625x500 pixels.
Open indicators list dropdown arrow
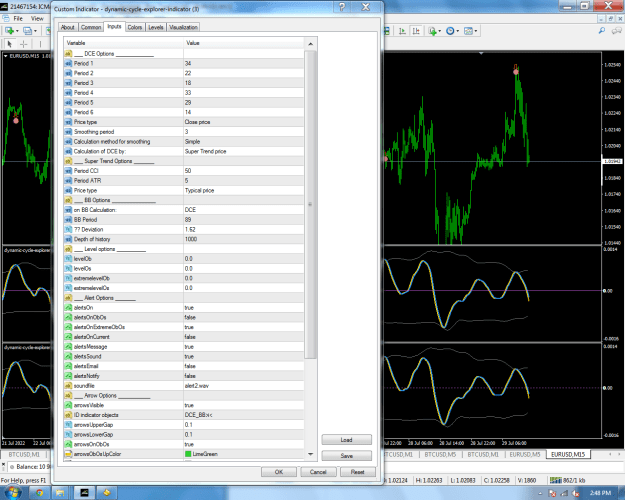click(x=440, y=31)
